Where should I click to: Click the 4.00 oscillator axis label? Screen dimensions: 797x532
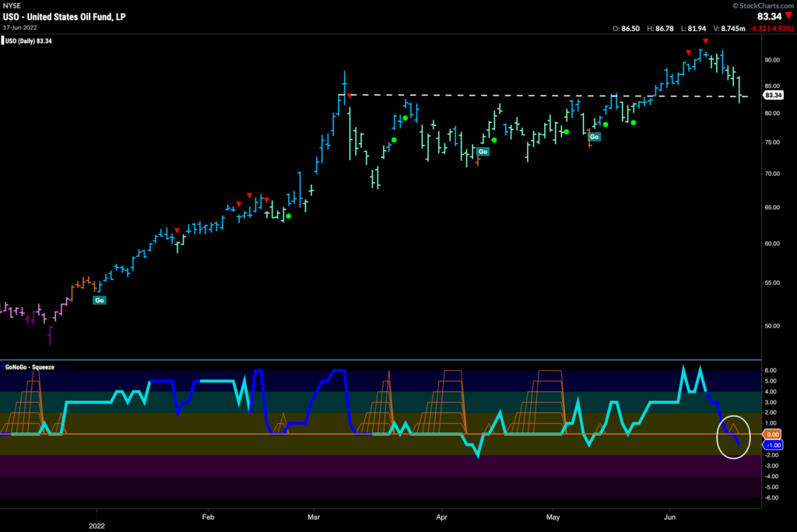[x=771, y=392]
